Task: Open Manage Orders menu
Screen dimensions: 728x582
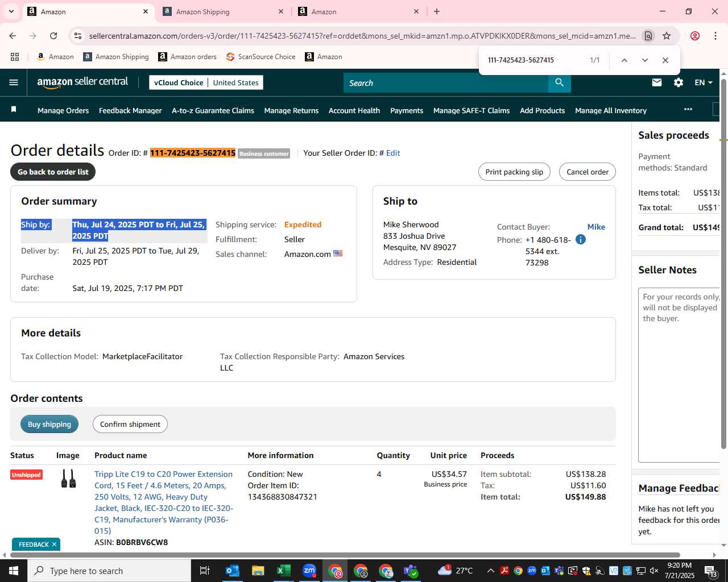Action: tap(63, 110)
